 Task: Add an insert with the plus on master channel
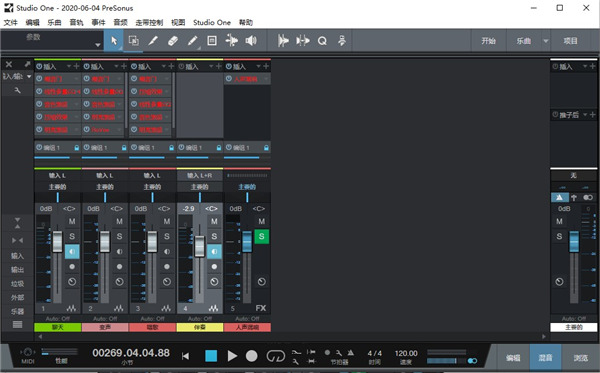coord(592,66)
